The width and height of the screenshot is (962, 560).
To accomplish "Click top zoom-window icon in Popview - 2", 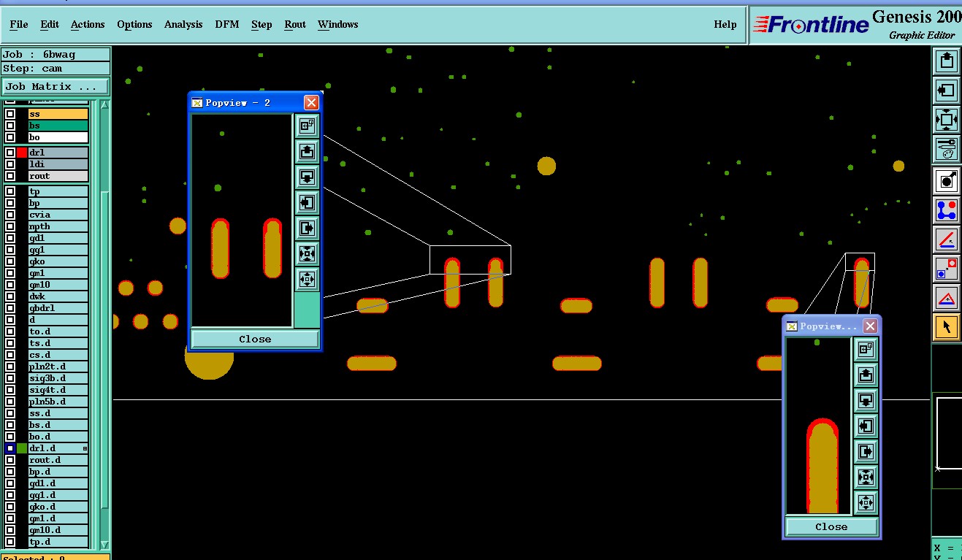I will coord(307,126).
